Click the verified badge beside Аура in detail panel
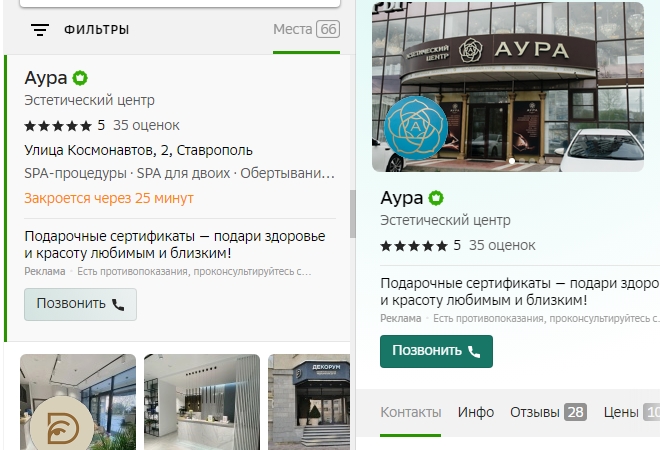The height and width of the screenshot is (450, 660). click(436, 197)
